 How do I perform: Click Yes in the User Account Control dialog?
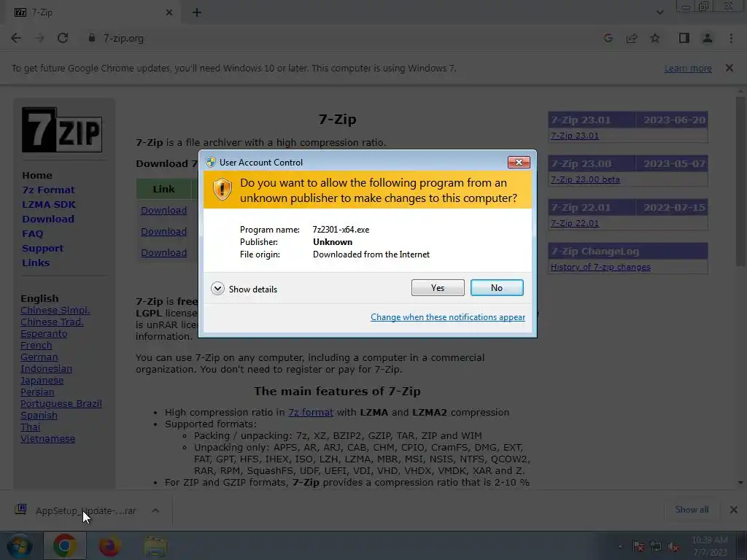(438, 287)
